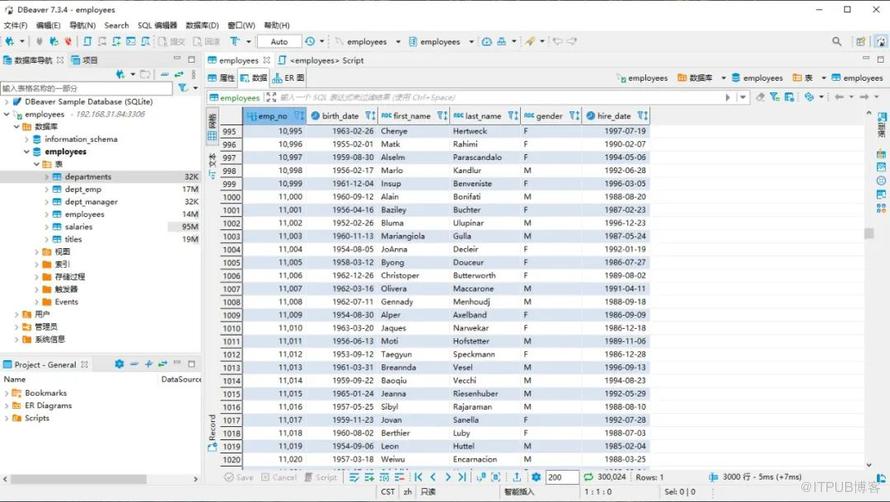The height and width of the screenshot is (502, 890).
Task: Click the Record mode side button
Action: pos(212,433)
